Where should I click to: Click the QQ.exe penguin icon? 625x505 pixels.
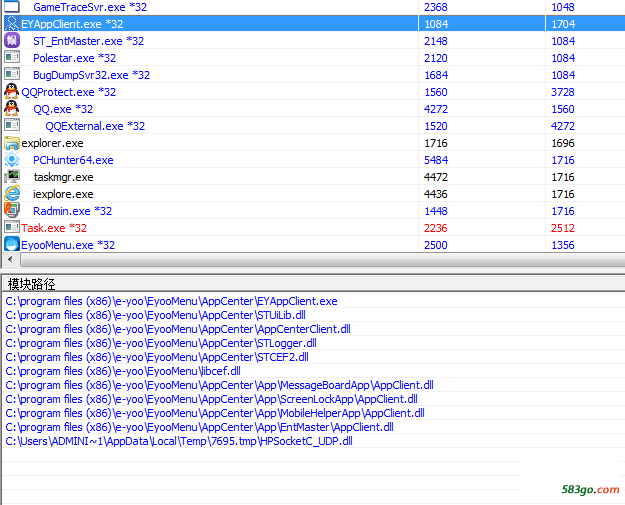click(x=12, y=108)
